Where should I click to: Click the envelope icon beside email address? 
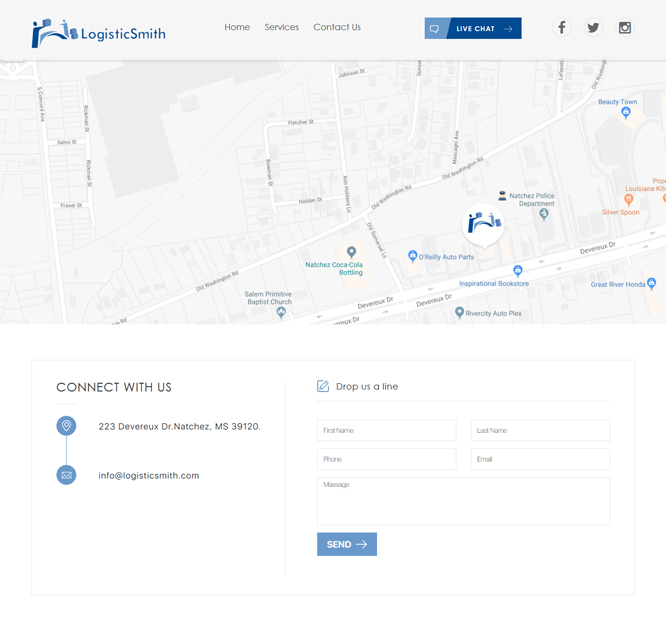point(67,475)
